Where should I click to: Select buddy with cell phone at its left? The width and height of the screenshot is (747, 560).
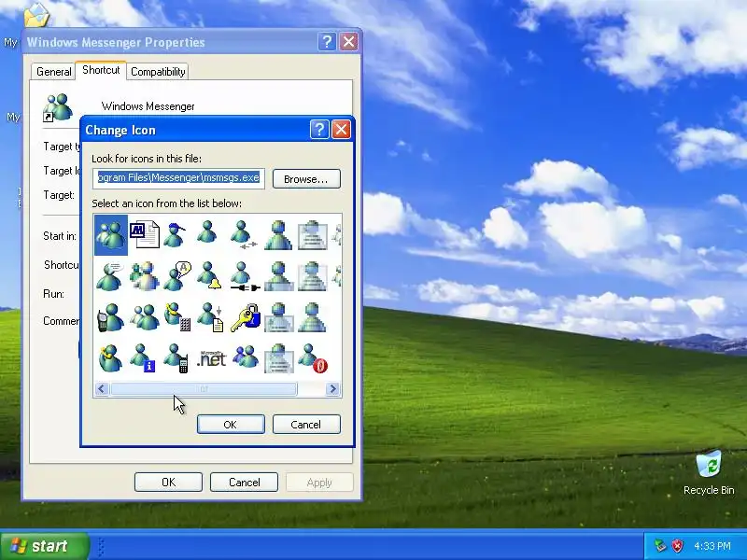110,317
